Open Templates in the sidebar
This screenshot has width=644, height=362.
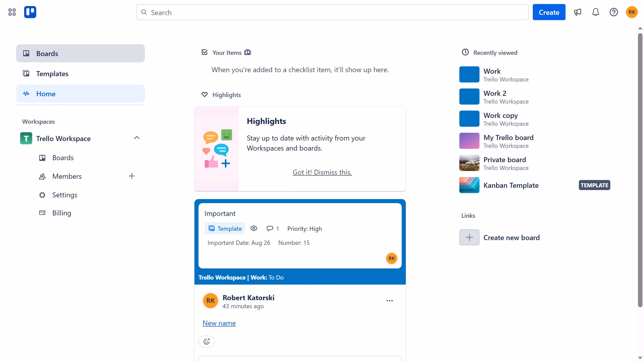click(80, 73)
